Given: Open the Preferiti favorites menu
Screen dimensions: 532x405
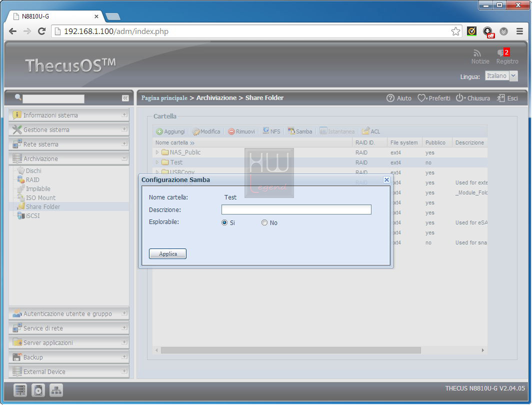Looking at the screenshot, I should [434, 98].
